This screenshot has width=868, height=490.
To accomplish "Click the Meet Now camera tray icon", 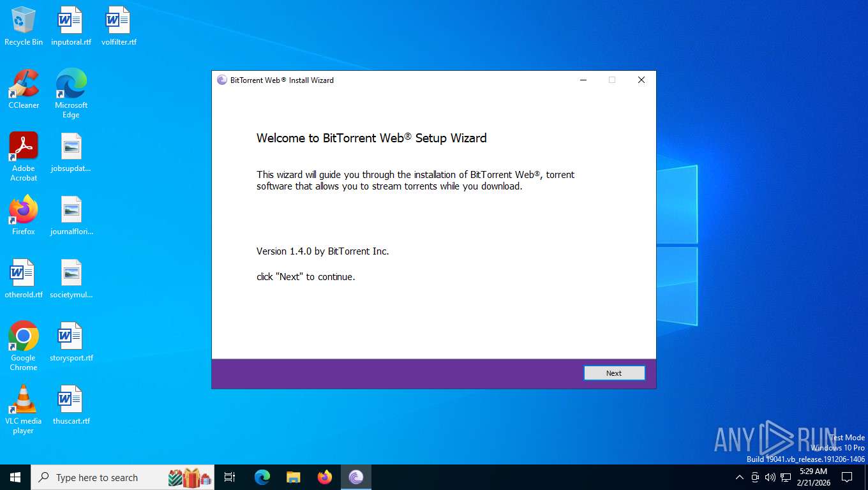I will coord(755,477).
